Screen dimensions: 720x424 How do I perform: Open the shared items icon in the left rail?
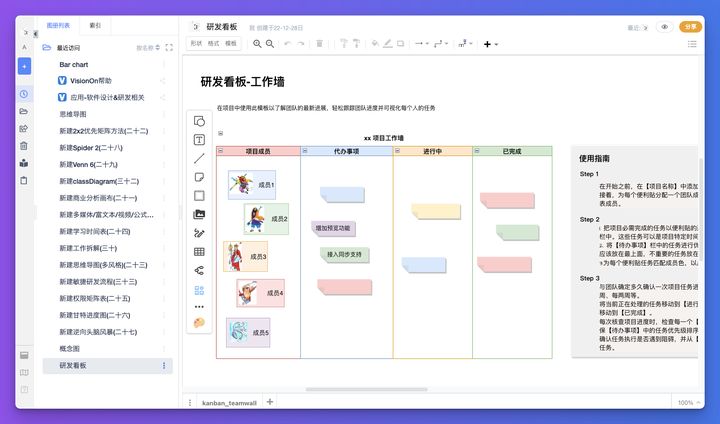[x=24, y=129]
